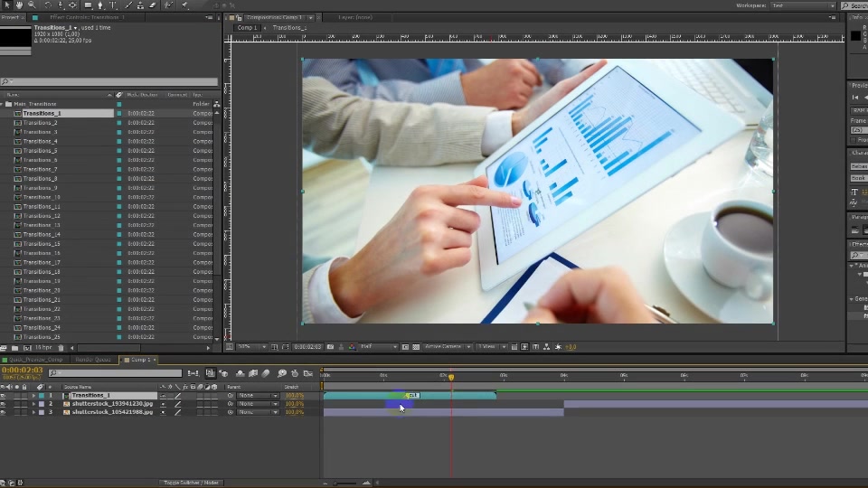This screenshot has height=488, width=868.
Task: Hide the Transitions_1 layer eye icon
Action: click(x=4, y=396)
